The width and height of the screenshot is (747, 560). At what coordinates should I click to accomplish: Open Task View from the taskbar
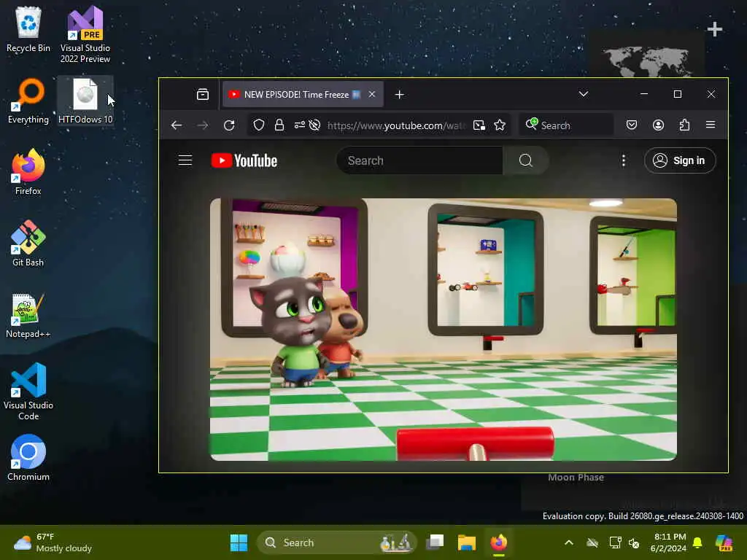[435, 542]
